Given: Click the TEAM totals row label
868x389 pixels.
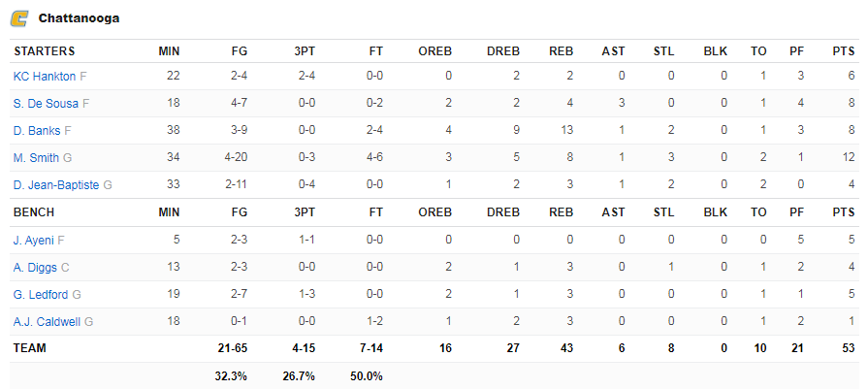Looking at the screenshot, I should pos(30,348).
